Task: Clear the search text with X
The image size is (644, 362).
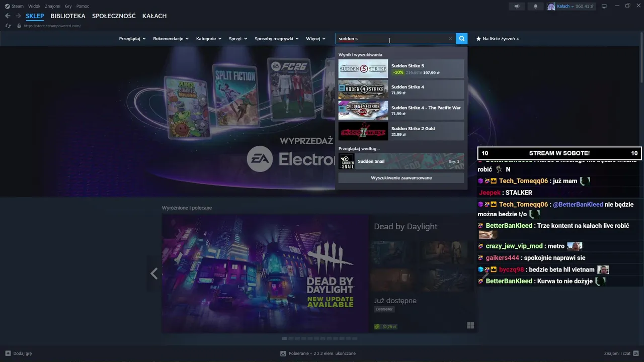Action: 450,39
